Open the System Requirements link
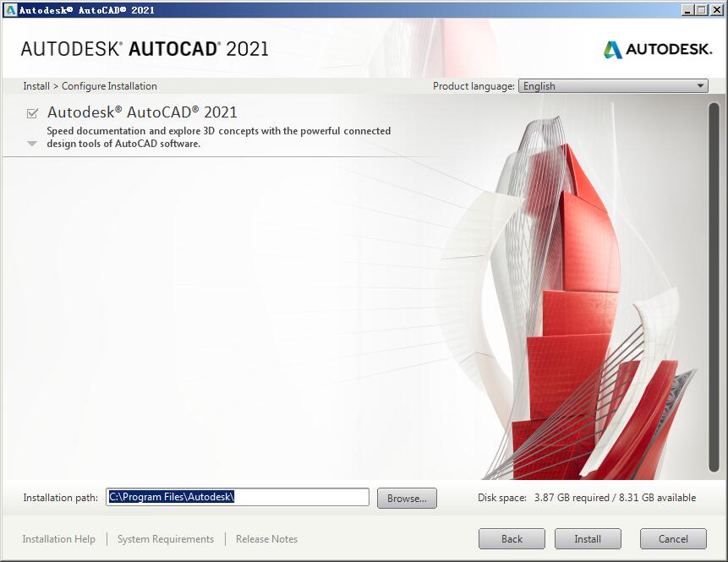Screen dimensions: 728x562 point(166,539)
